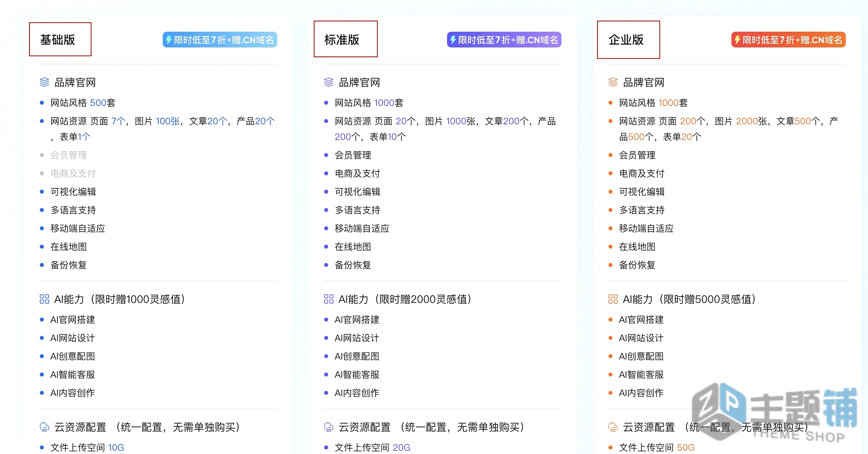Click 移动端自适应 in the 企业版 list
Image resolution: width=868 pixels, height=454 pixels.
coord(646,228)
